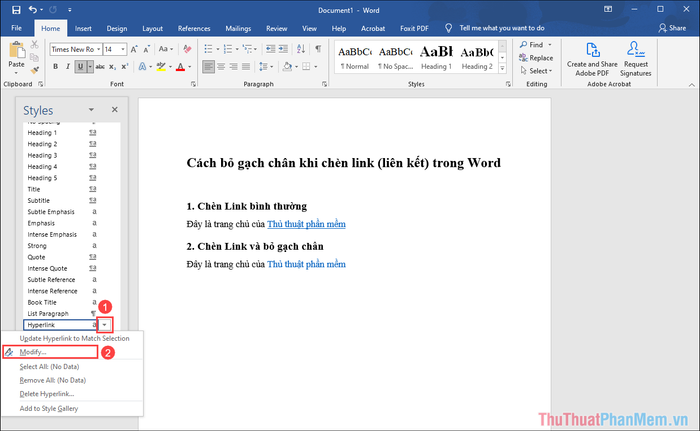The height and width of the screenshot is (431, 700).
Task: Expand the Bullets list dropdown
Action: [217, 49]
